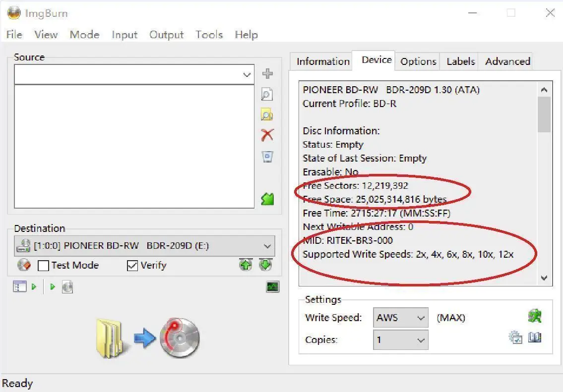Click the 'Next Writable Address: 0' line
The height and width of the screenshot is (392, 563).
358,226
